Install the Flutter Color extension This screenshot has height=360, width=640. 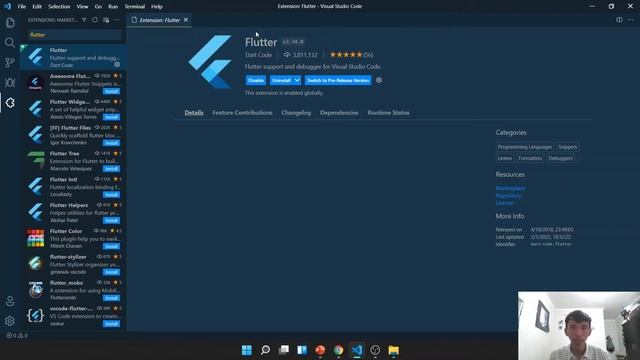click(111, 246)
